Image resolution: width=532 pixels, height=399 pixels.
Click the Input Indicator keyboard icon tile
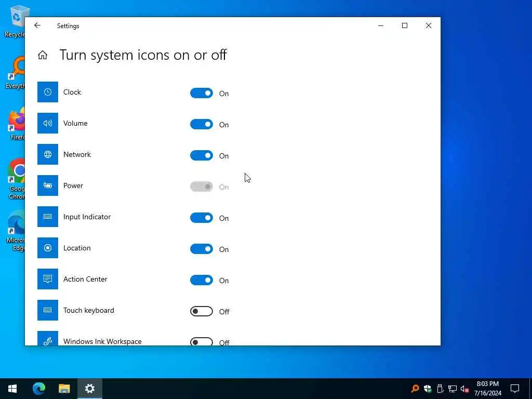tap(47, 217)
